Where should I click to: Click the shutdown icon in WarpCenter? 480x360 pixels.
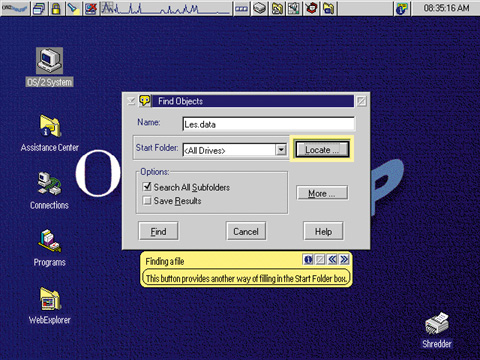91,9
